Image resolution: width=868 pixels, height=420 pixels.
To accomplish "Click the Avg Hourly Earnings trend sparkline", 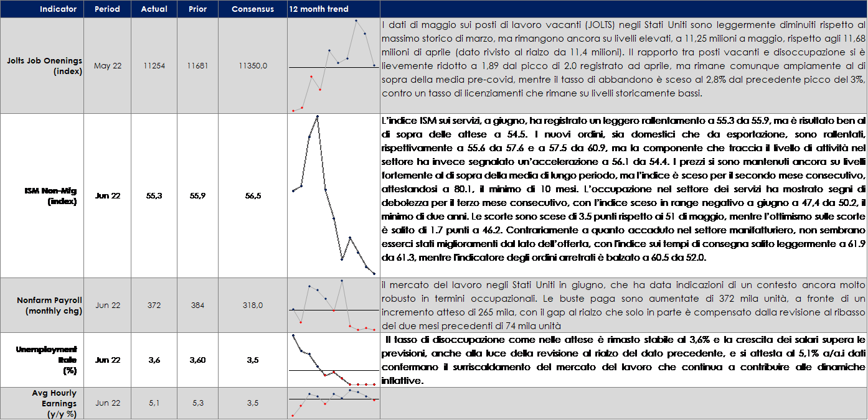I will [333, 403].
